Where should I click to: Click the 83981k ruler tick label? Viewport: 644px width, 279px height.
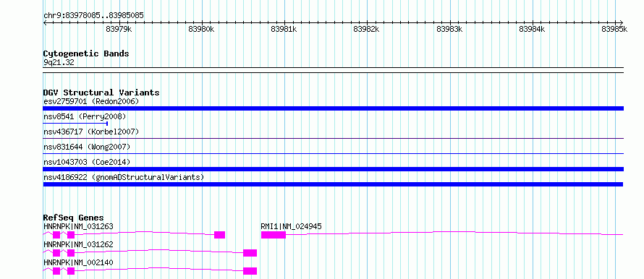point(284,29)
